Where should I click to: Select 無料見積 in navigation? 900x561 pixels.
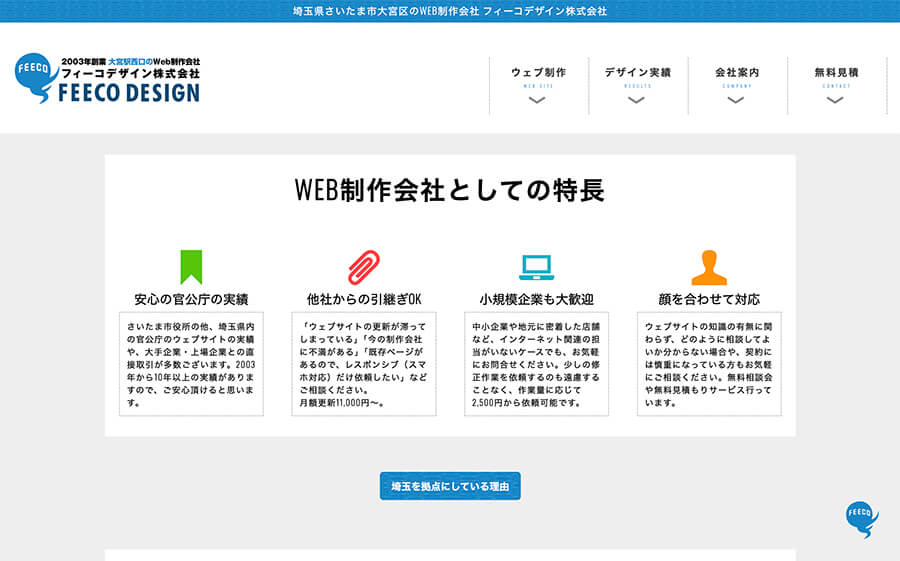pyautogui.click(x=836, y=73)
